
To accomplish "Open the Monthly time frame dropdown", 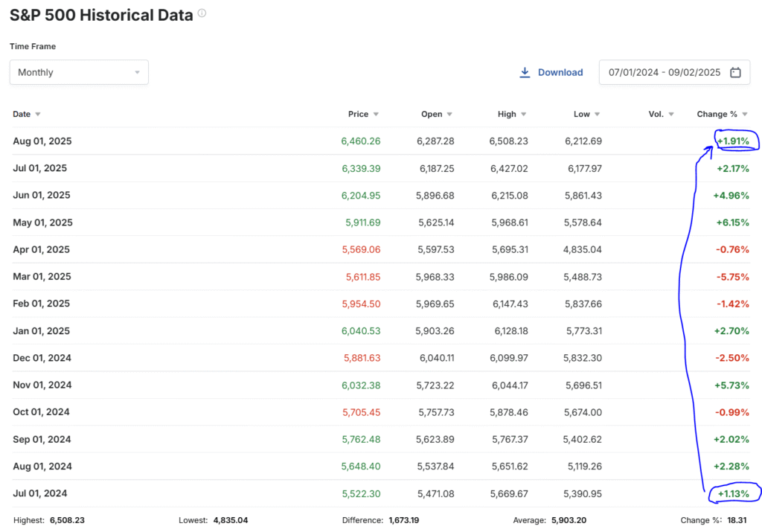I will [79, 72].
